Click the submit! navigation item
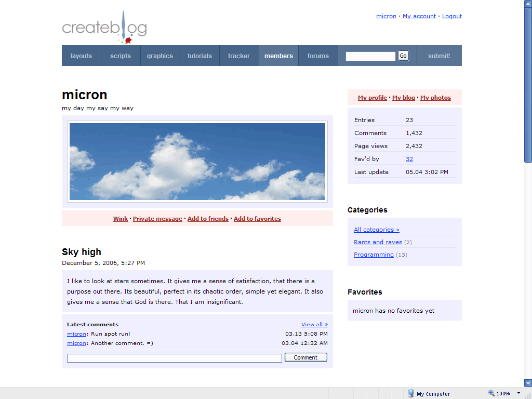 (x=439, y=56)
